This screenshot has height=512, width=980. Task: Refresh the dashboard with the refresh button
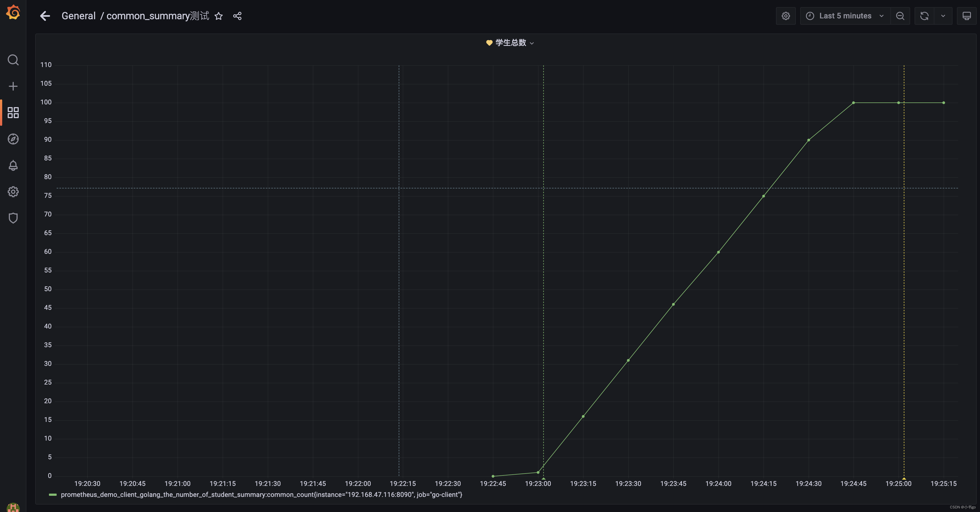click(924, 16)
